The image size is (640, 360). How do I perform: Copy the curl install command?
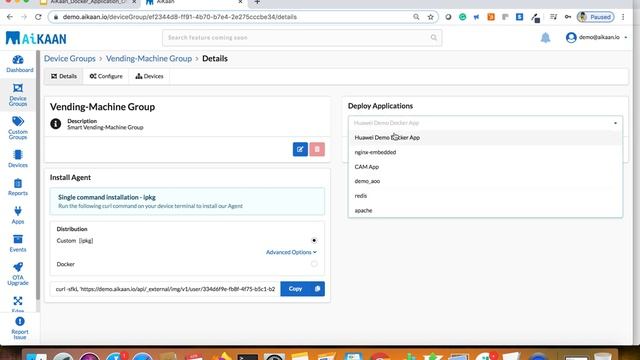coord(302,289)
